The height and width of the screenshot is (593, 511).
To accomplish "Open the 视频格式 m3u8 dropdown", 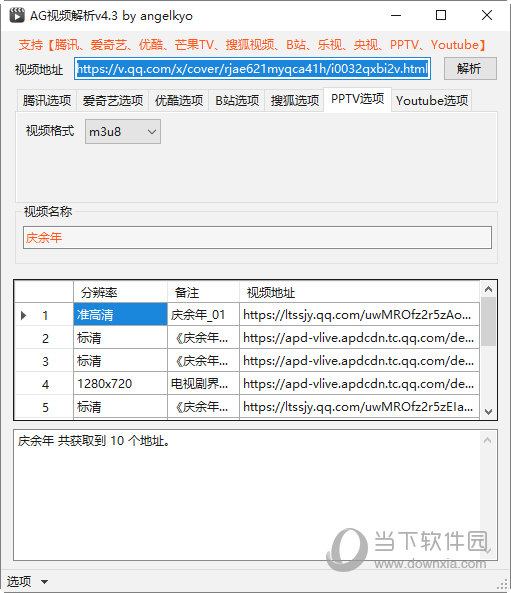I will (x=123, y=132).
